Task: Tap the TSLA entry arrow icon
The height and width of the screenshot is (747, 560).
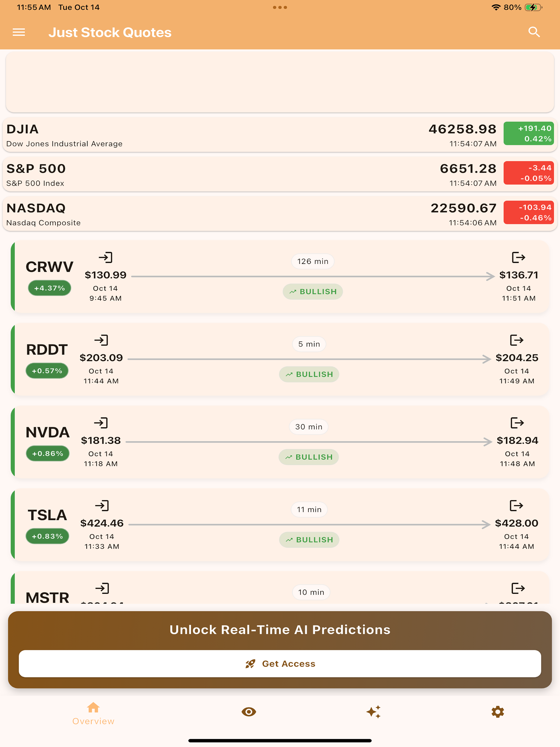Action: coord(102,506)
